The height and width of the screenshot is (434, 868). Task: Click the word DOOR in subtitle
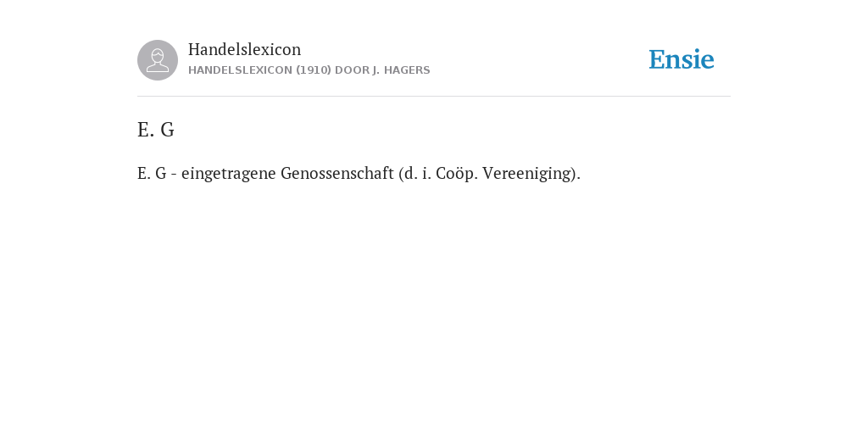(x=352, y=70)
